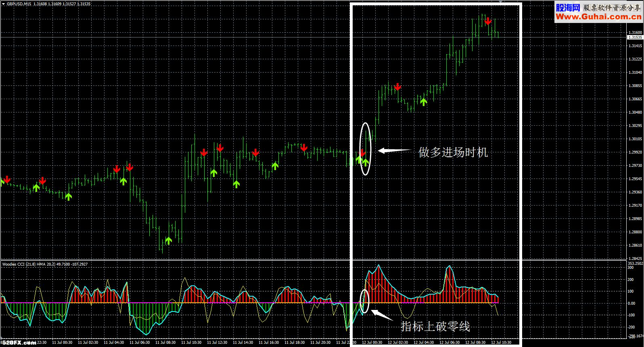This screenshot has height=347, width=644.
Task: Click the green up arrow inside white rectangle mid-rally
Action: [x=423, y=102]
